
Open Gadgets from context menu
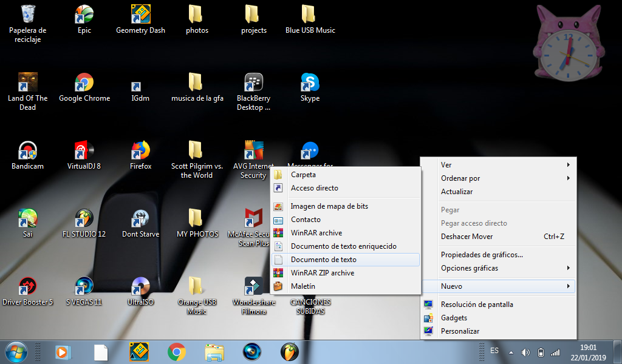(499, 318)
